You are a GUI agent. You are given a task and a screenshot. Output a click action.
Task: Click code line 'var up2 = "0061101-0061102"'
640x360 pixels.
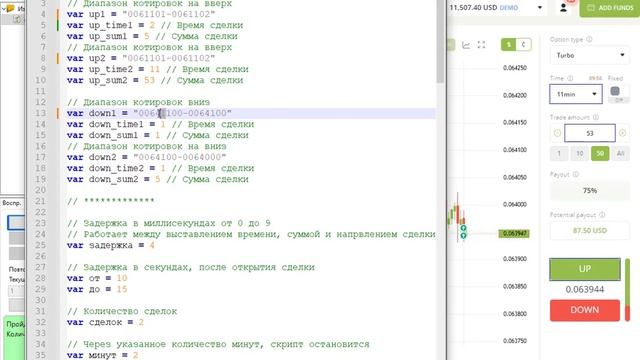point(141,58)
